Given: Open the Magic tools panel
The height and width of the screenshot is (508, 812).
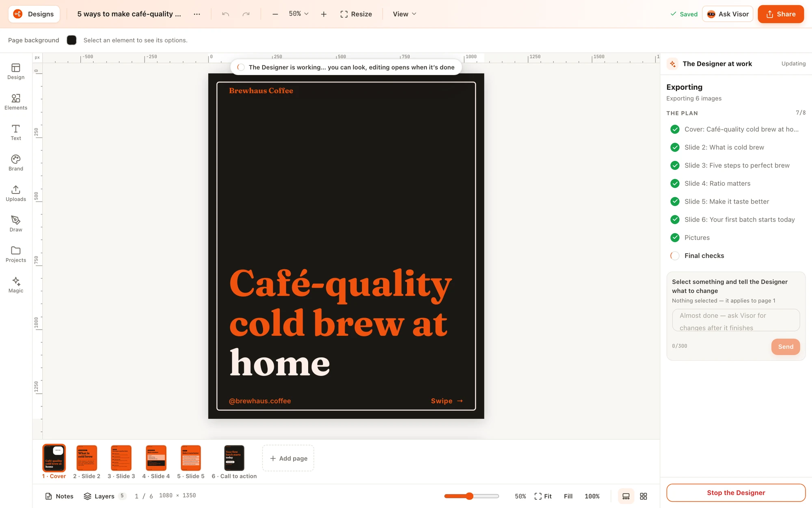Looking at the screenshot, I should click(16, 285).
